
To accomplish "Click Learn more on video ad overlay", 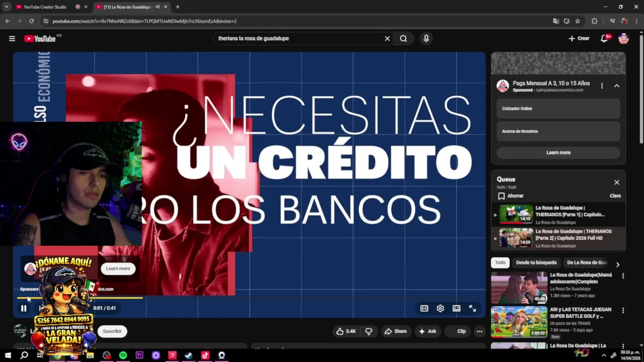I will pyautogui.click(x=118, y=268).
